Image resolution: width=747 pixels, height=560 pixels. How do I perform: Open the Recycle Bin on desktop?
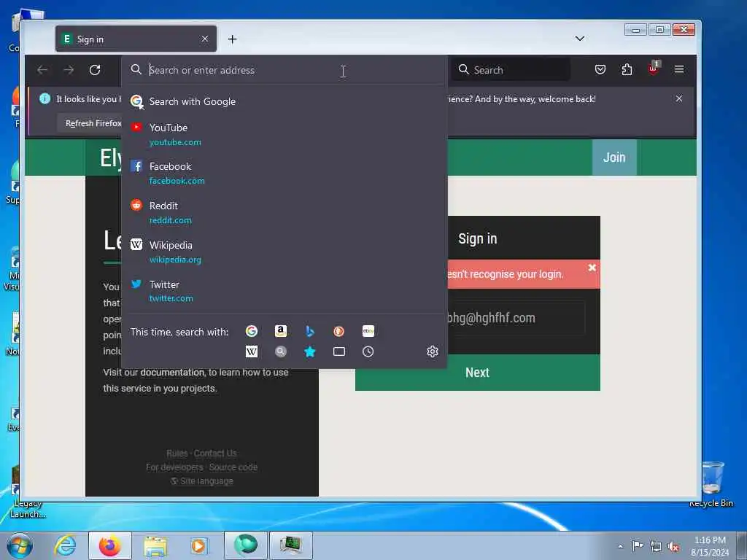712,484
